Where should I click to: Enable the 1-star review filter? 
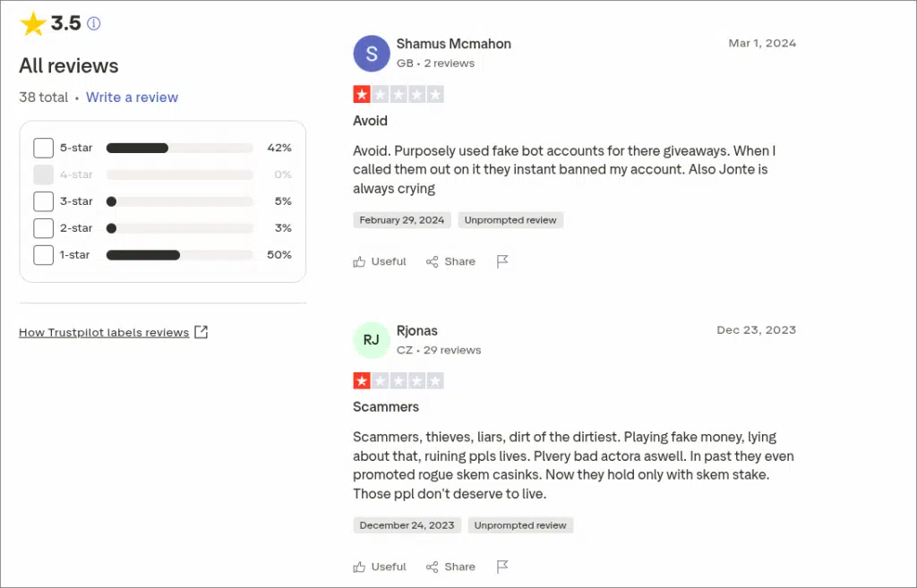click(x=43, y=255)
